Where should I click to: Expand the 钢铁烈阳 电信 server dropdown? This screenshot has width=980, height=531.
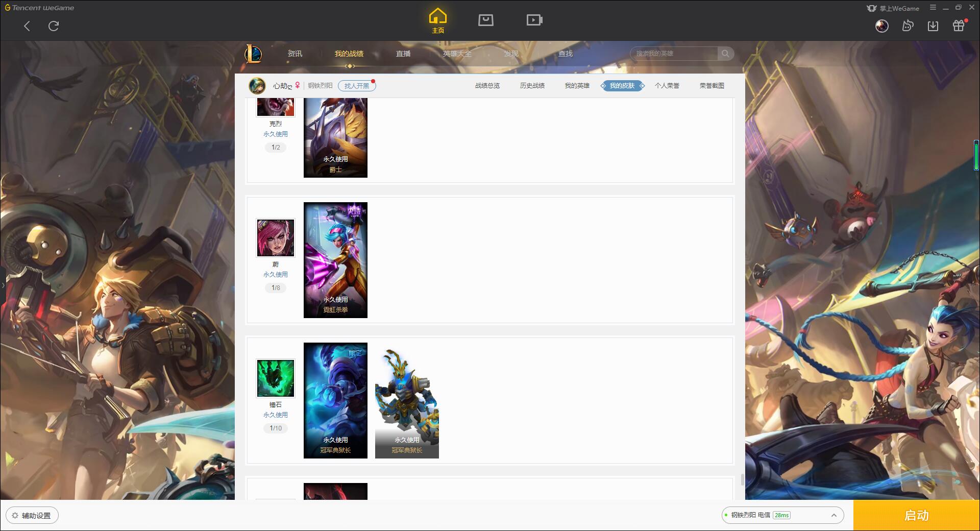[x=782, y=515]
